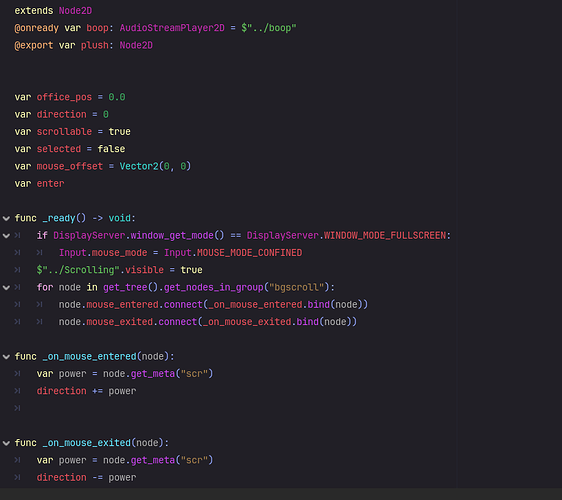
Task: Click the false value of selected
Action: pos(111,149)
